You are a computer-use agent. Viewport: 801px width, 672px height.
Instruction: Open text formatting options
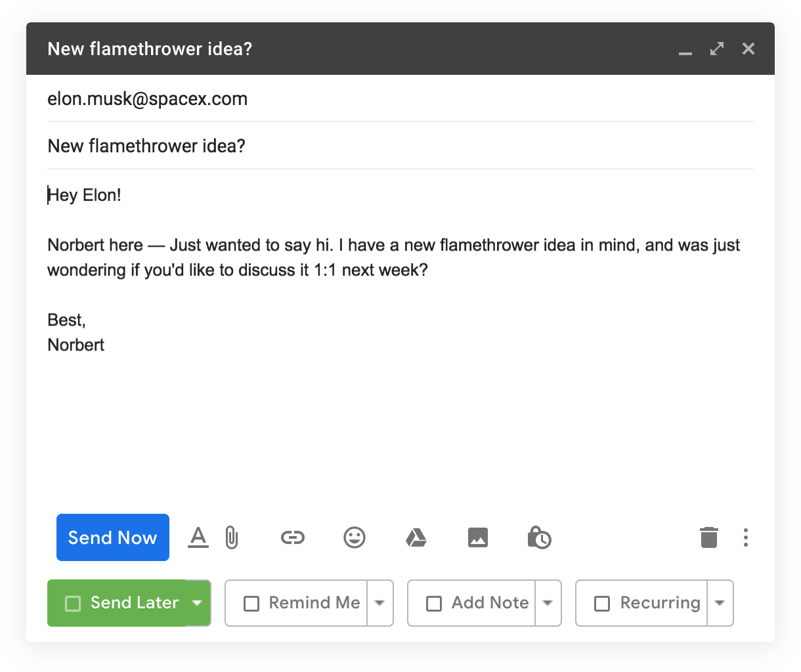(x=198, y=537)
